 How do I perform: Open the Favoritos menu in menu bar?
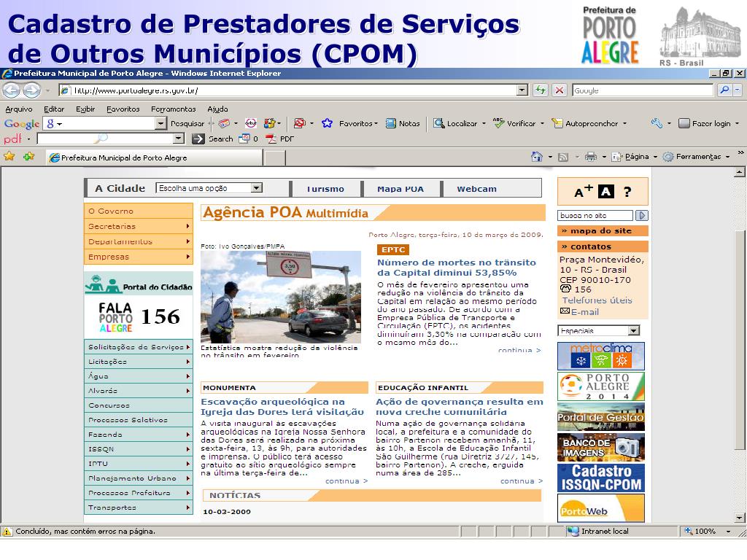tap(123, 109)
